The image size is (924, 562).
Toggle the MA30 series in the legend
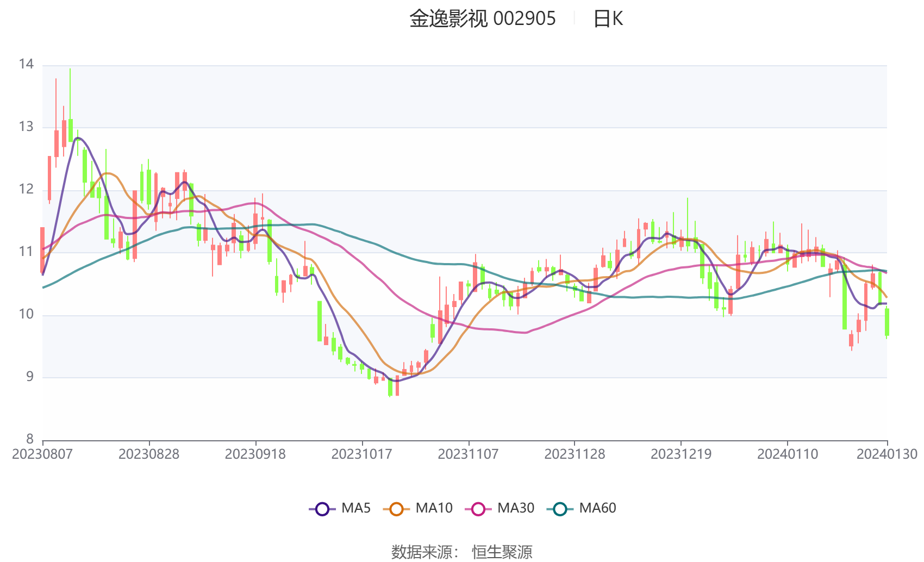[x=500, y=508]
